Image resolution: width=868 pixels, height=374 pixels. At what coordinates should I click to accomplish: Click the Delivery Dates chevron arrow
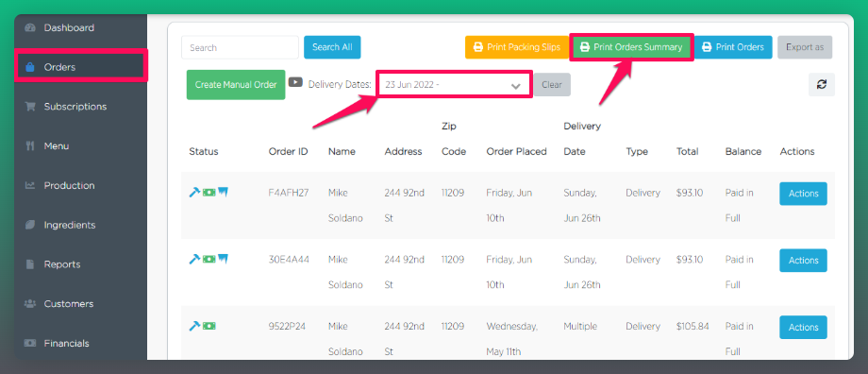point(516,86)
